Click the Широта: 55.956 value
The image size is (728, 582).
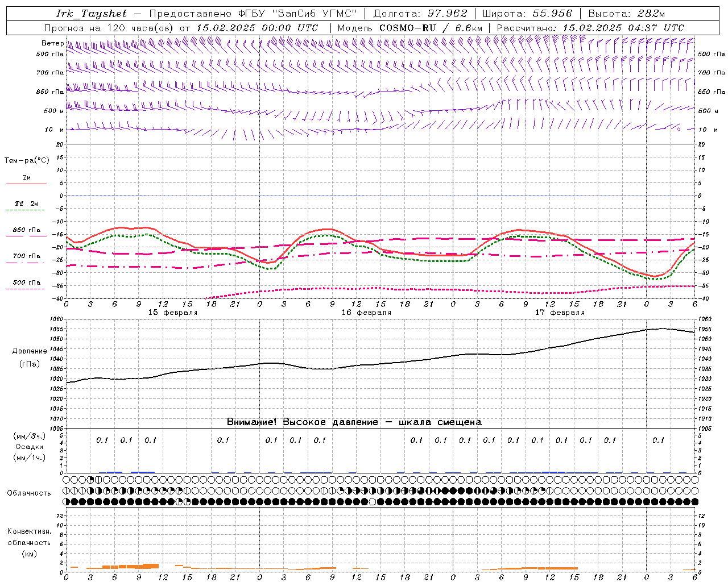pyautogui.click(x=527, y=14)
